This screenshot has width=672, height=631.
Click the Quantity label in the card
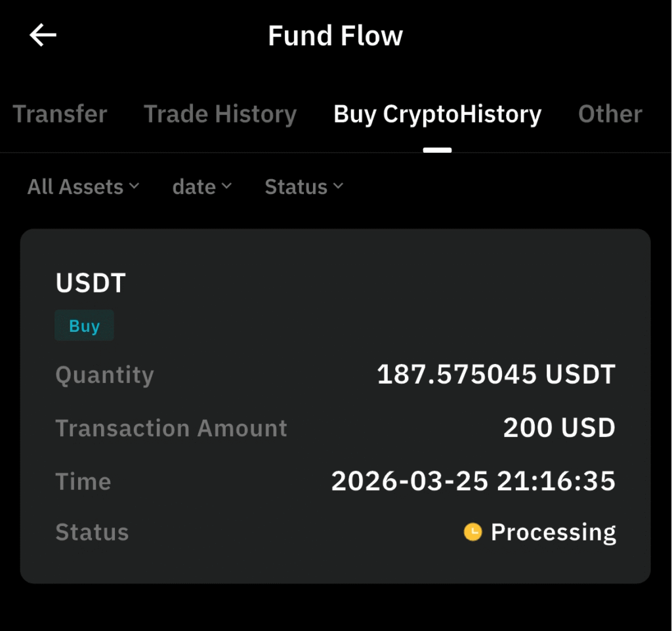coord(104,375)
